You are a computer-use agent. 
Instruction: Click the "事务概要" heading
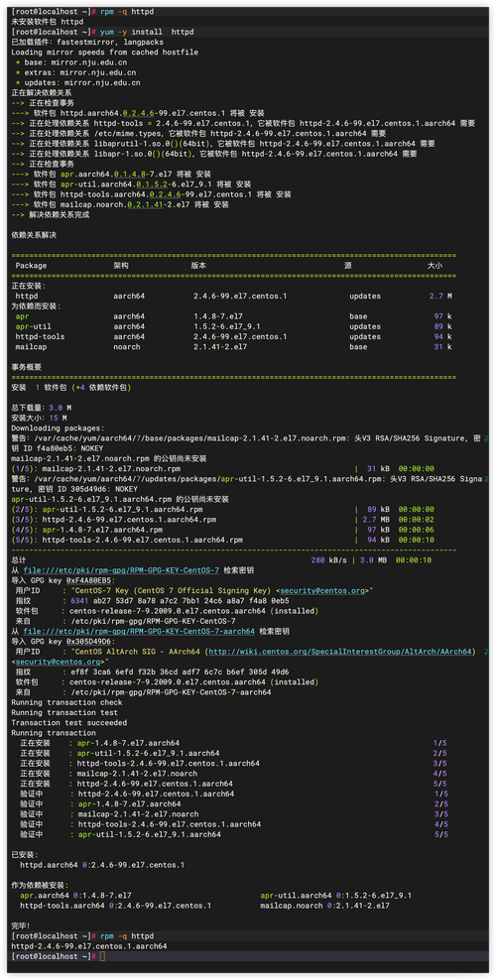(x=26, y=367)
